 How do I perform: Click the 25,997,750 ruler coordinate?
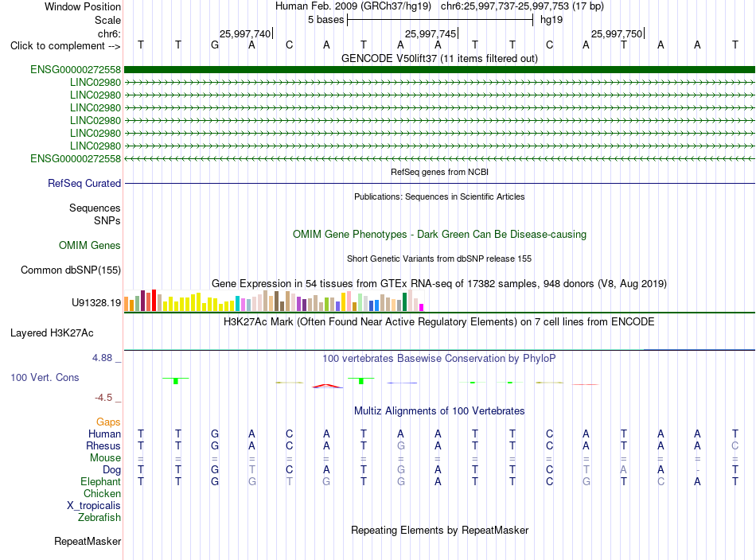point(617,33)
